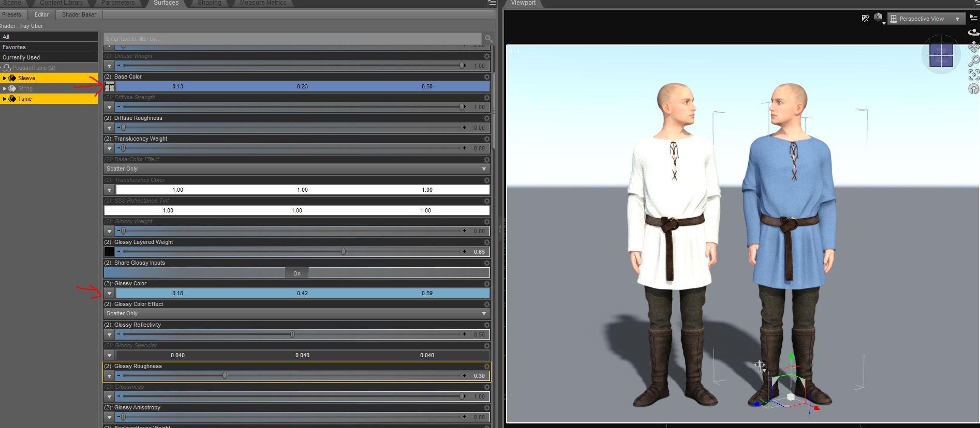Show Currently Used properties
The image size is (980, 428).
tap(49, 57)
